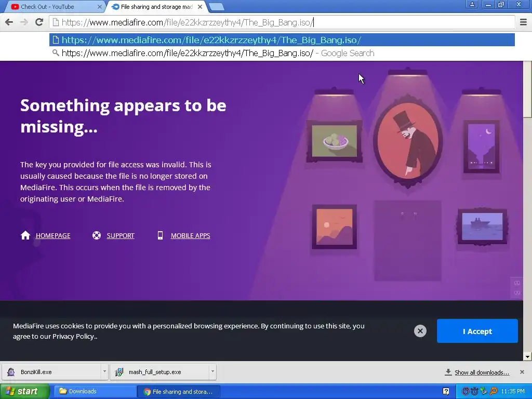The image size is (532, 399).
Task: Click the Show all downloads link
Action: tap(482, 373)
